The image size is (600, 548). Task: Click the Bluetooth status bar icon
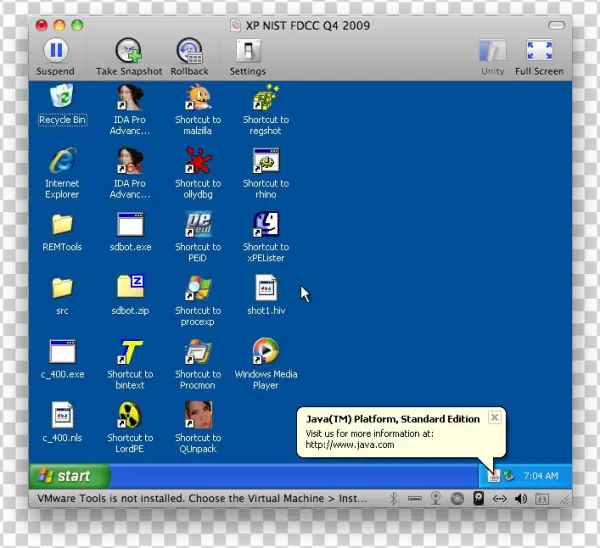point(393,499)
